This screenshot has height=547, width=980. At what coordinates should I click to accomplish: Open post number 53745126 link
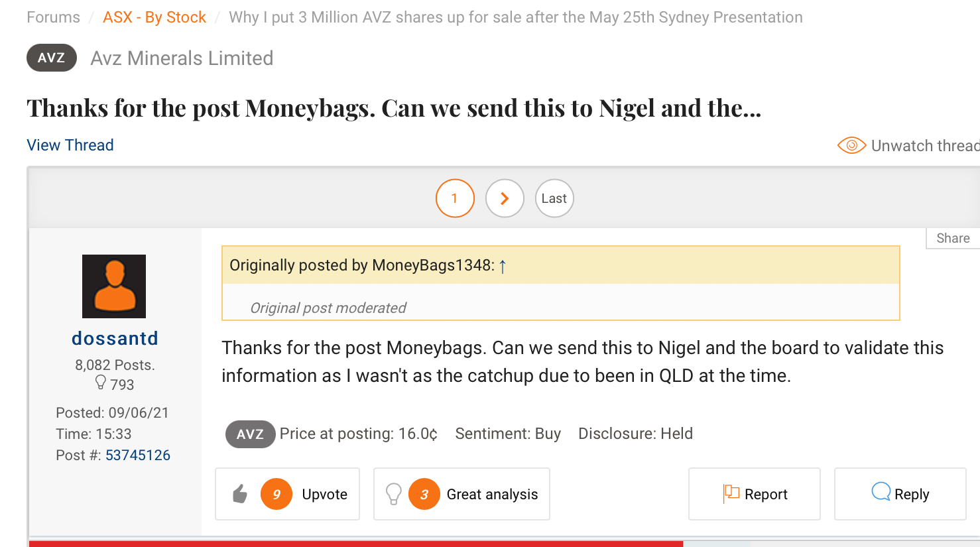pos(138,456)
